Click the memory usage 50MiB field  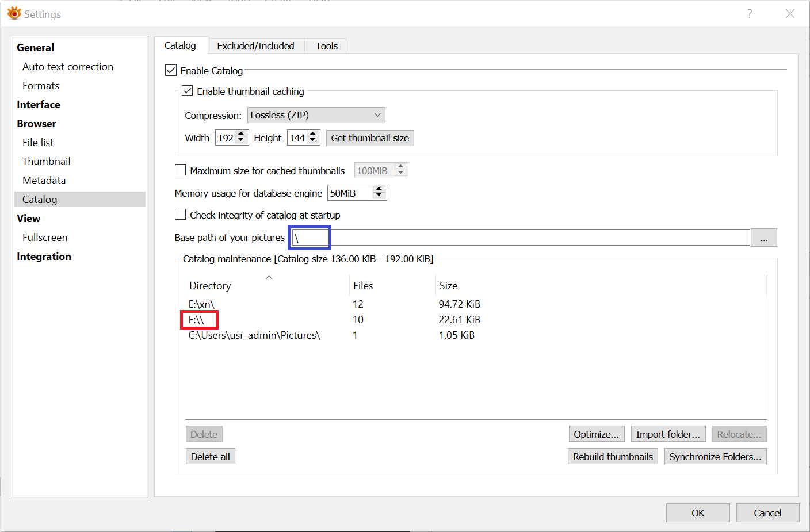coord(350,193)
